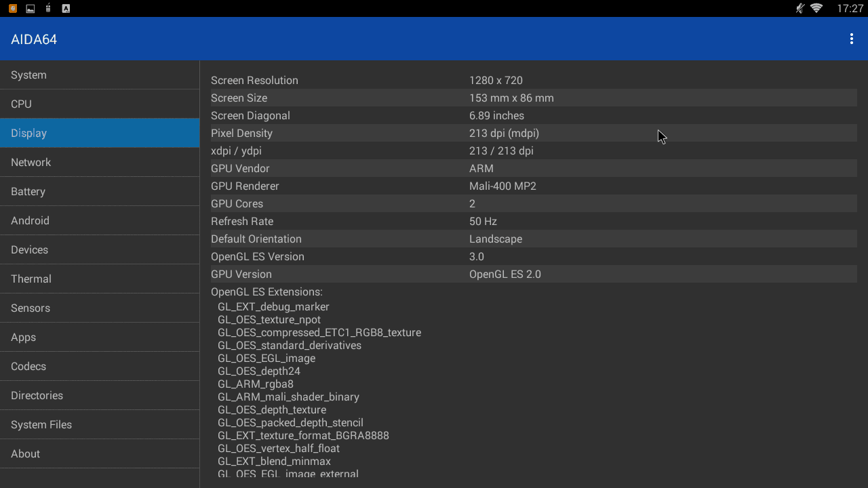Open the Devices category

(100, 250)
